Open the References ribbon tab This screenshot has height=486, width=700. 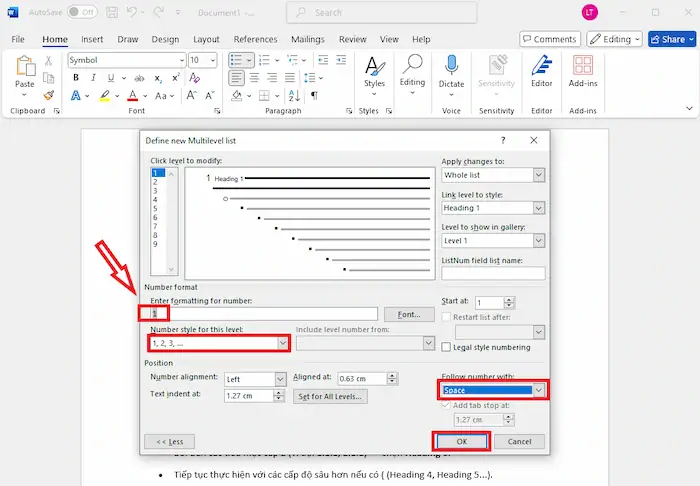(x=255, y=39)
